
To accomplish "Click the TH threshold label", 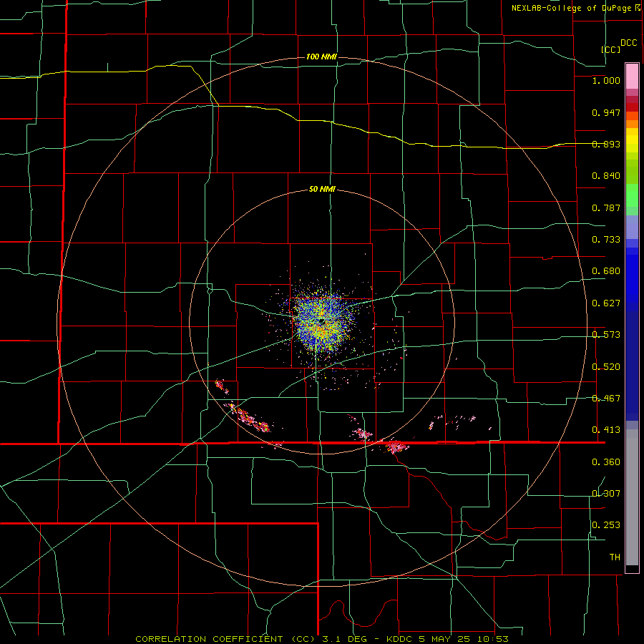I will pos(615,557).
